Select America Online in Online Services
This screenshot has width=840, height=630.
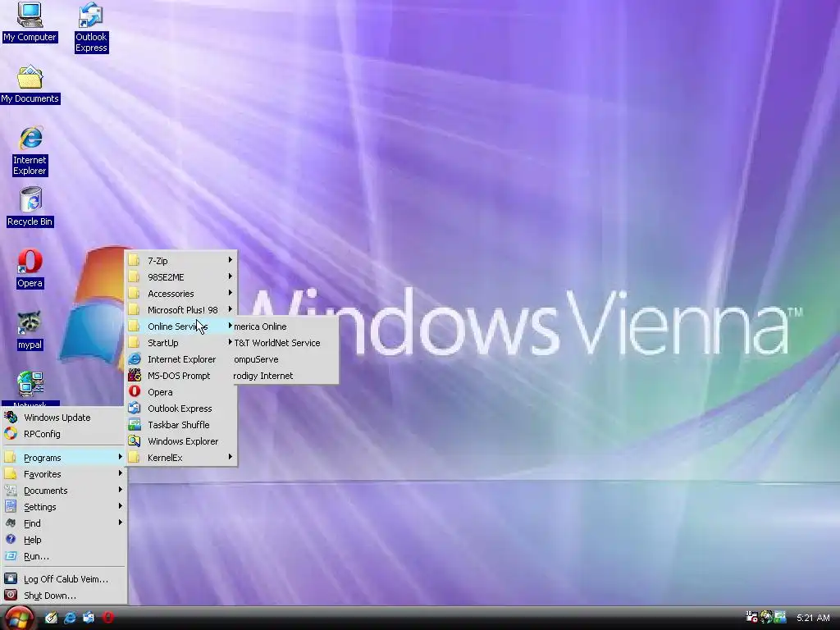pos(285,326)
